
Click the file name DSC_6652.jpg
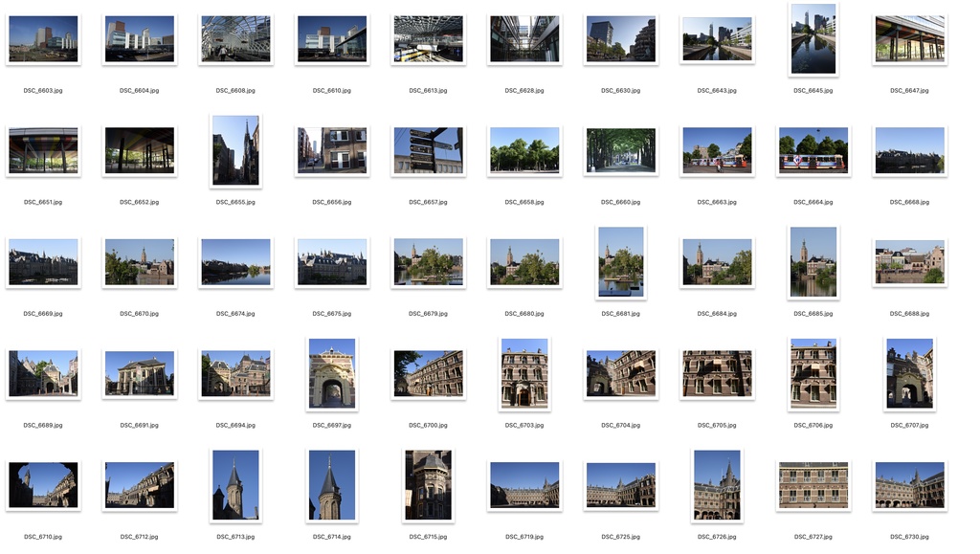tap(140, 202)
